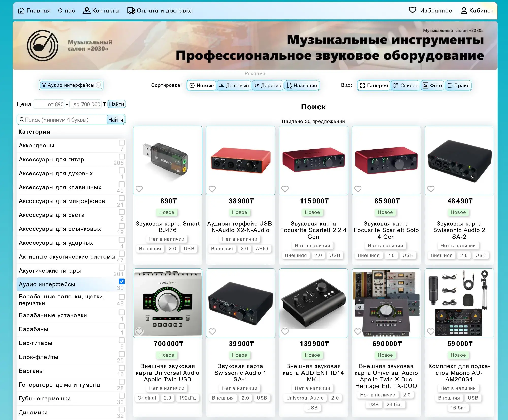Sort by Дорогие (most expensive)
Image resolution: width=508 pixels, height=420 pixels.
coord(267,86)
